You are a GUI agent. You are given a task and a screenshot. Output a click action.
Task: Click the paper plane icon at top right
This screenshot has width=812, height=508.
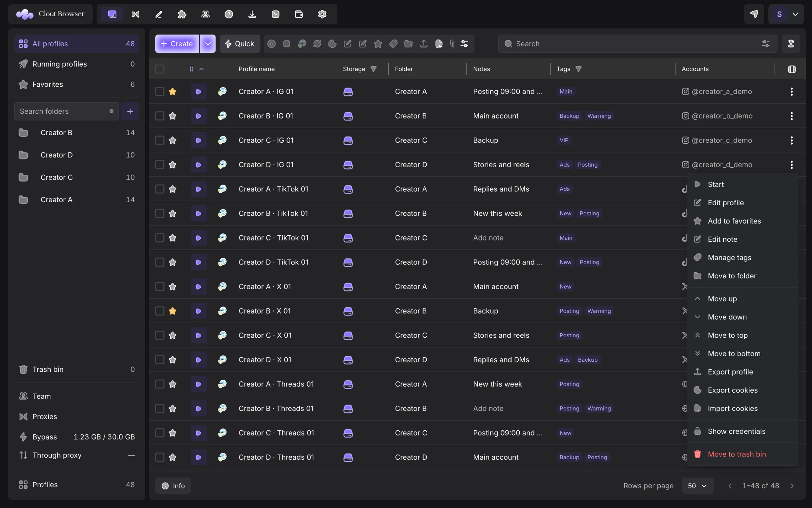click(x=754, y=14)
